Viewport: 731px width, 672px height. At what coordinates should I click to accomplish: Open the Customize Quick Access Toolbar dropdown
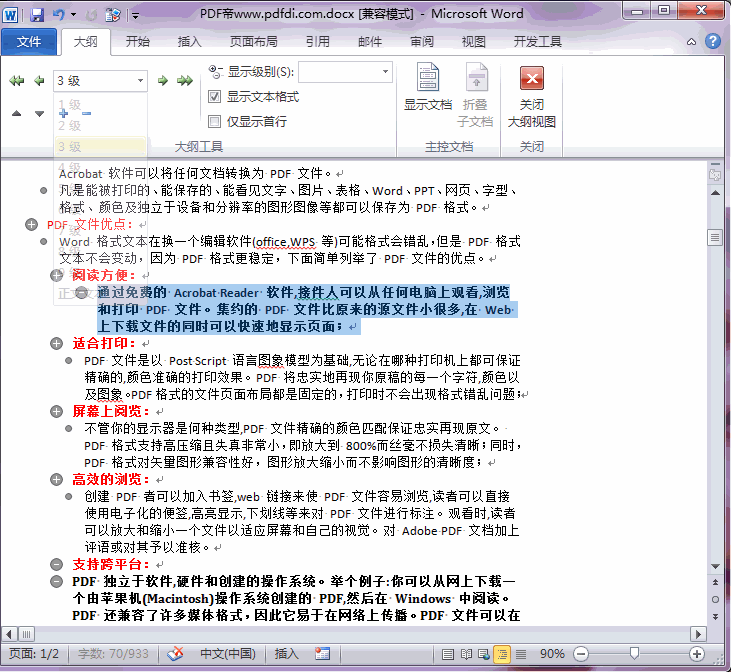click(x=135, y=16)
